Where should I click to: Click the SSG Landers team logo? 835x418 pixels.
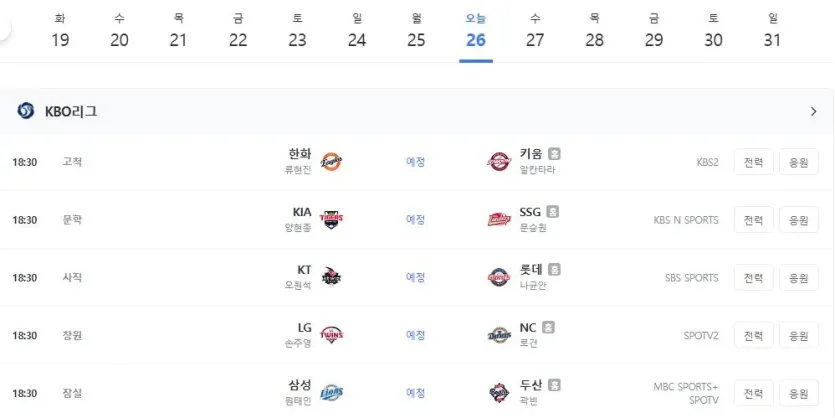[x=499, y=219]
